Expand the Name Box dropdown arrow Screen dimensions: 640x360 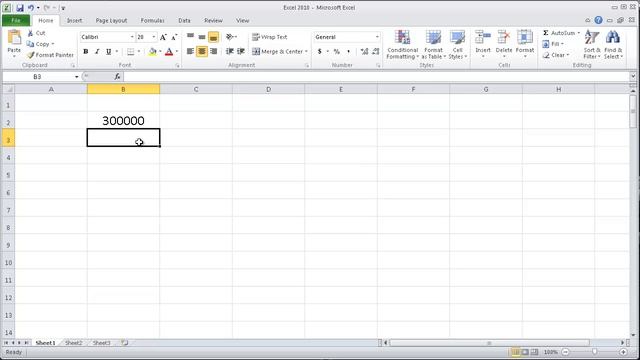tap(76, 77)
